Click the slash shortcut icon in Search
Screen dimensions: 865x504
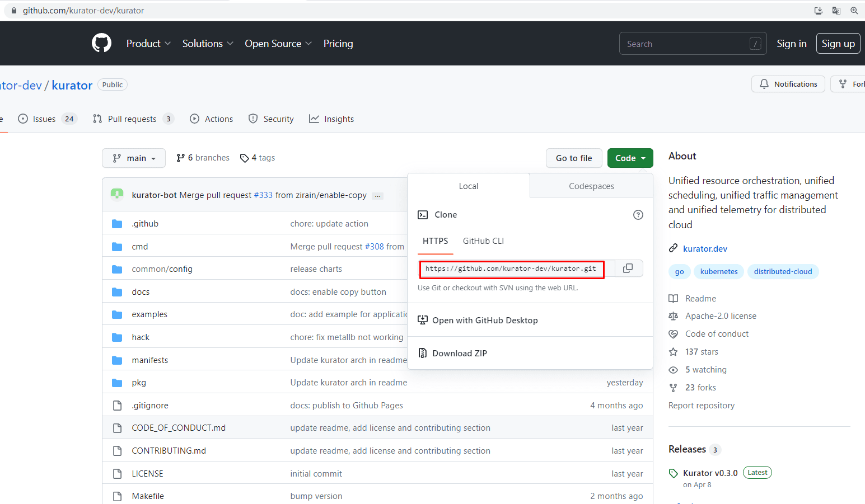click(x=755, y=44)
